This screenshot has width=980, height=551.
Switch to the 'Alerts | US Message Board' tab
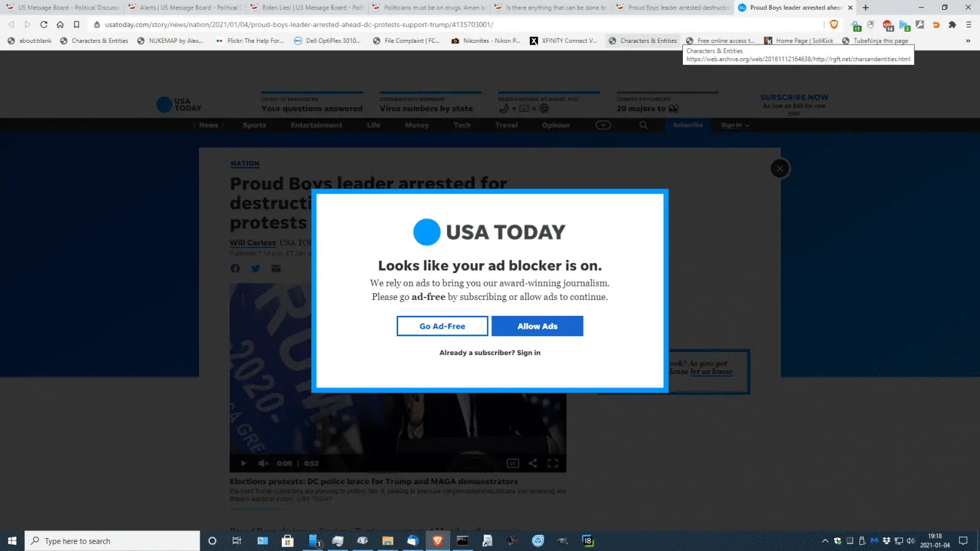186,7
